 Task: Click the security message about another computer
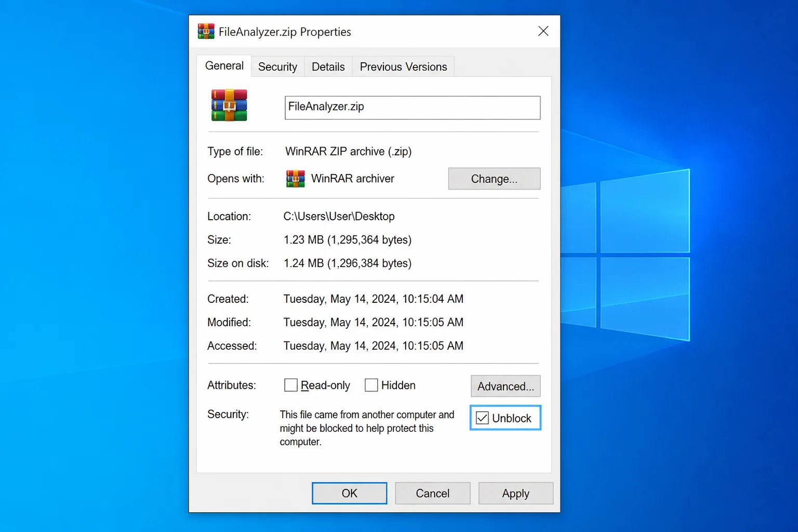pos(367,428)
